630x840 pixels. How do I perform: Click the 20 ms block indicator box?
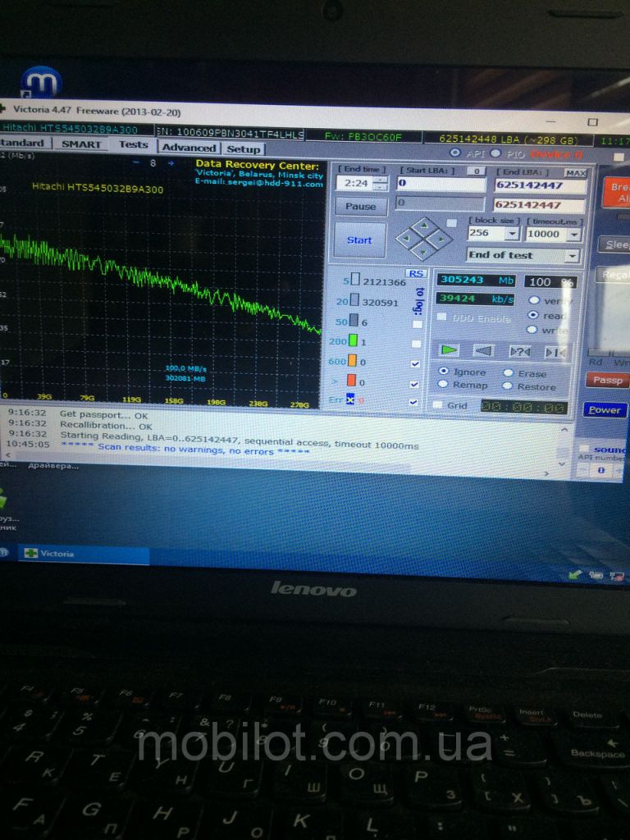(354, 300)
